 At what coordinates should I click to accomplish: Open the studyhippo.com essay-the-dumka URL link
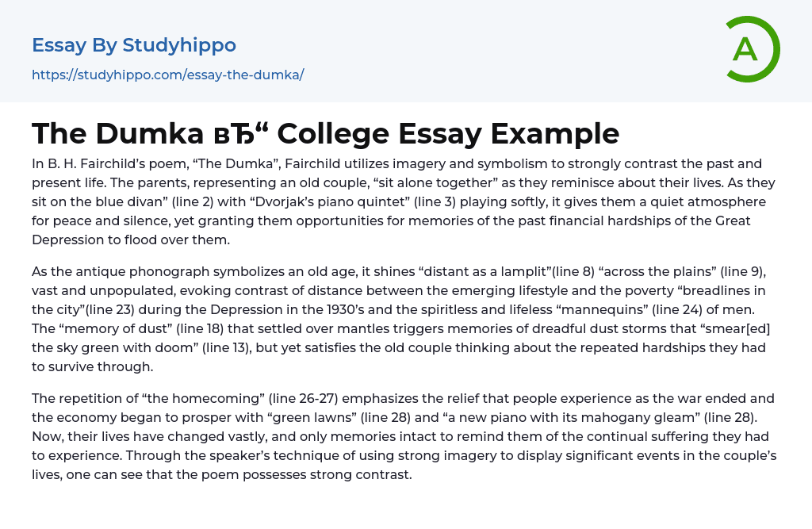click(167, 75)
